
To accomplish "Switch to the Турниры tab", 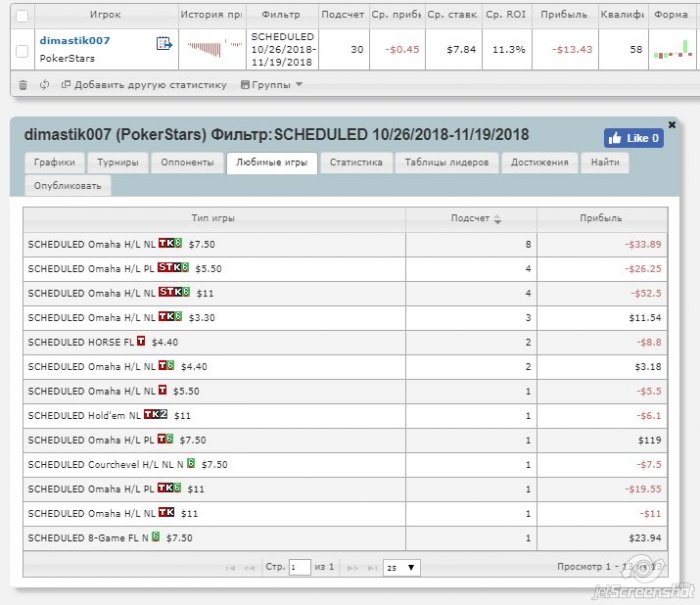I will [x=118, y=163].
